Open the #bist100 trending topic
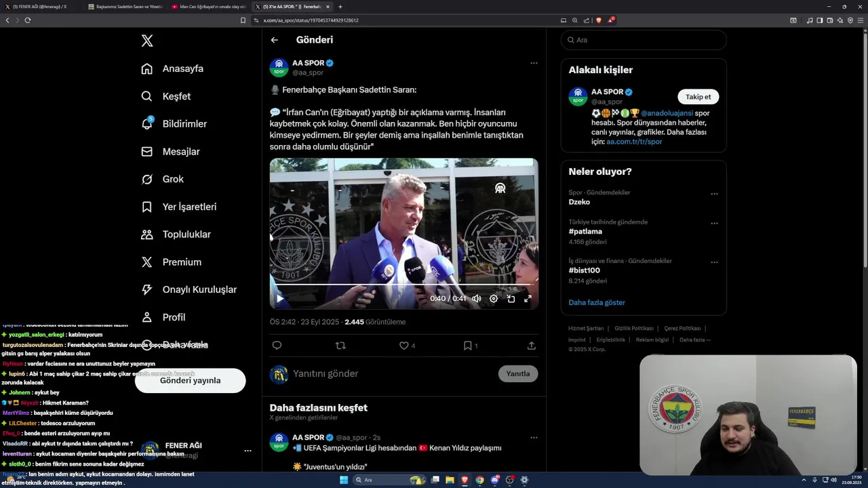Screen dimensions: 868x488 pos(584,270)
